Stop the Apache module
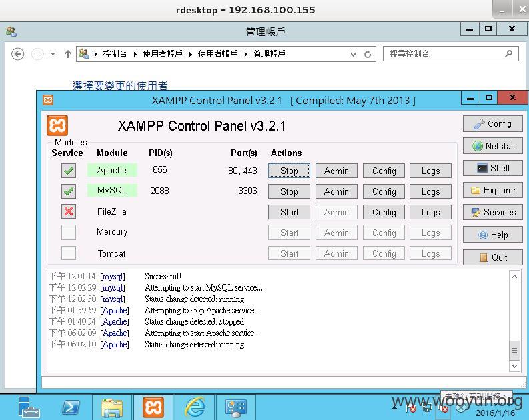The height and width of the screenshot is (420, 529). (289, 171)
